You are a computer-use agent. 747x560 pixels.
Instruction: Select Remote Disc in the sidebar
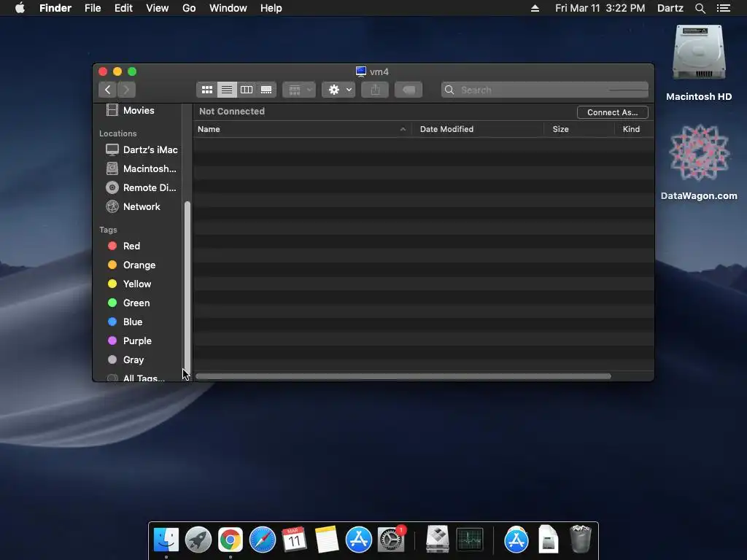[138, 187]
